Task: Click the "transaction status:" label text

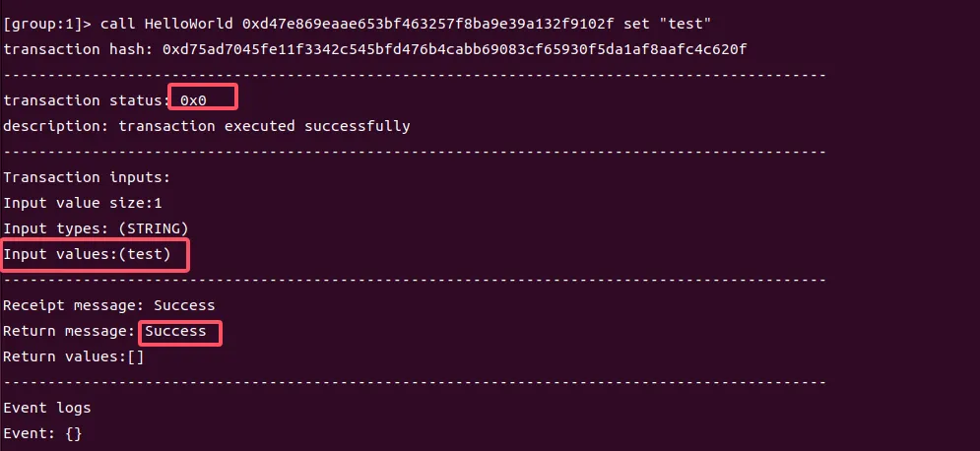Action: (x=86, y=100)
